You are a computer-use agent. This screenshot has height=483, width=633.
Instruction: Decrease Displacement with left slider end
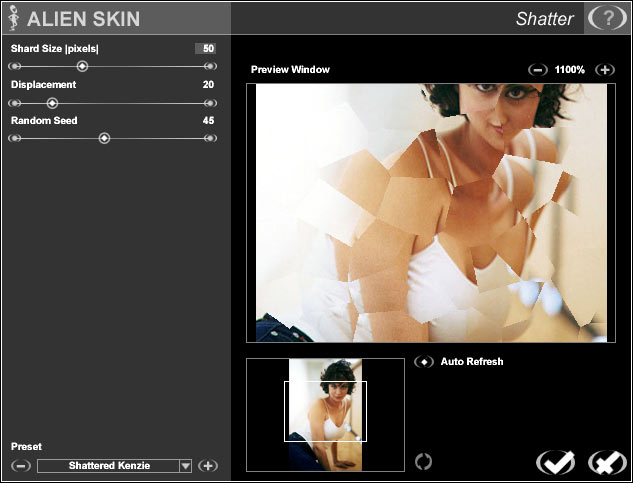(x=15, y=103)
